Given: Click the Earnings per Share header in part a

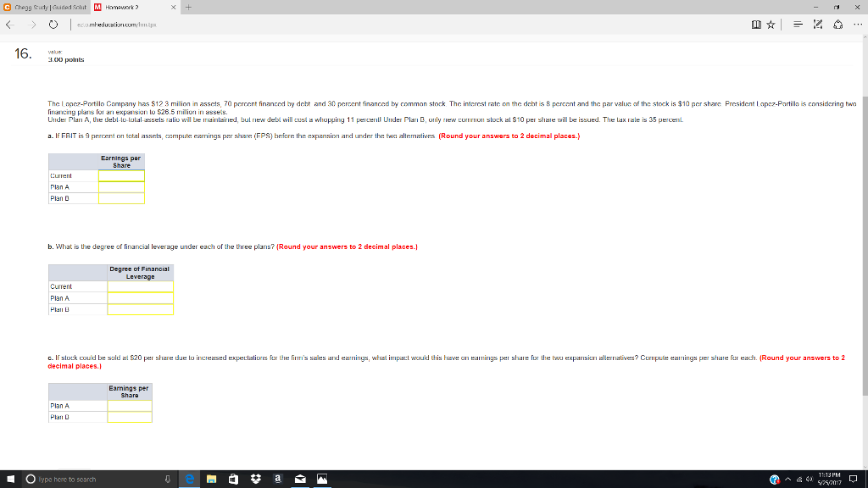Looking at the screenshot, I should coord(121,162).
